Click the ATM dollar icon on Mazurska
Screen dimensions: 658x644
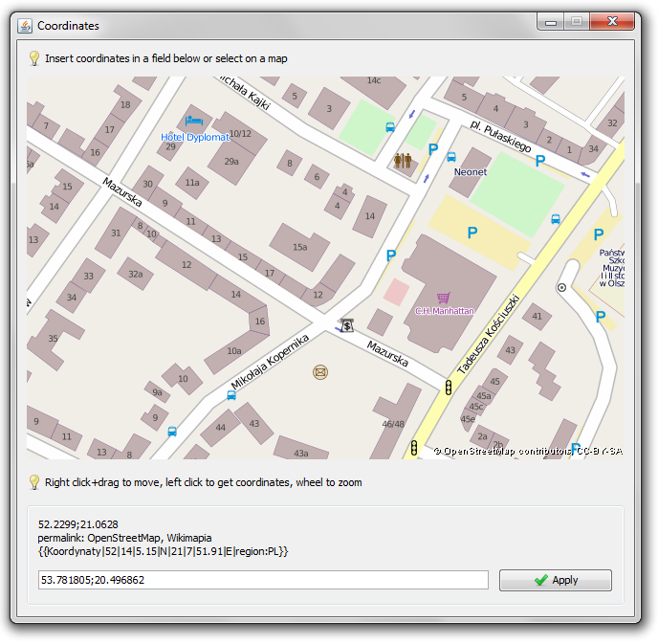(347, 325)
